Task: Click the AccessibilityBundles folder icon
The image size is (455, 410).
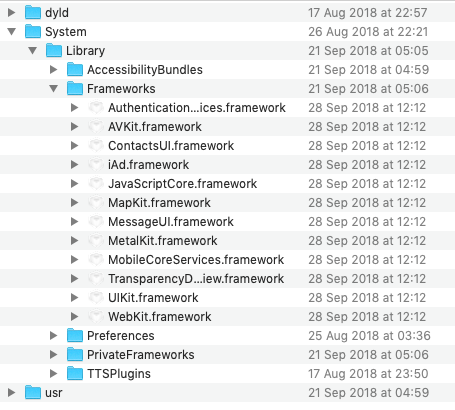Action: pos(75,70)
